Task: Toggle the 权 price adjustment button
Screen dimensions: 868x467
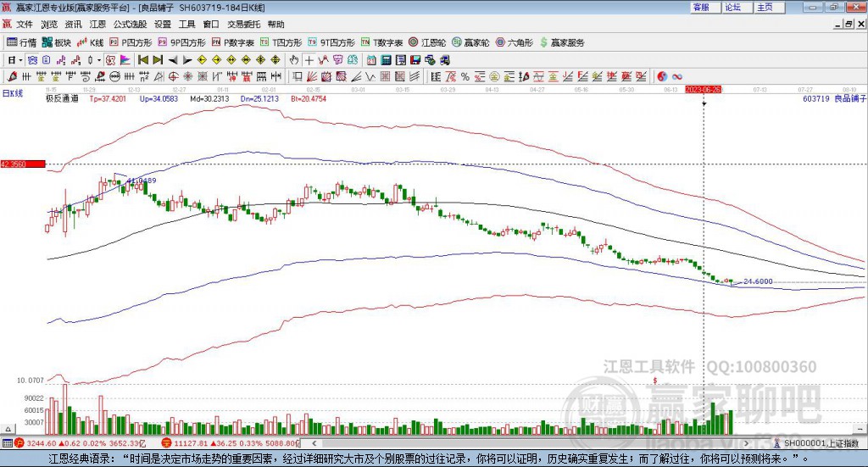Action: coord(110,60)
